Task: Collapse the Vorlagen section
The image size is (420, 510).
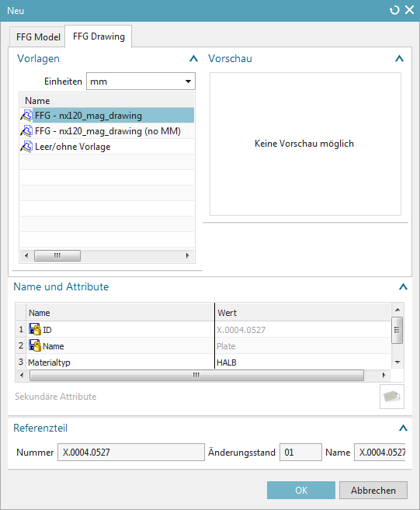Action: click(x=193, y=58)
